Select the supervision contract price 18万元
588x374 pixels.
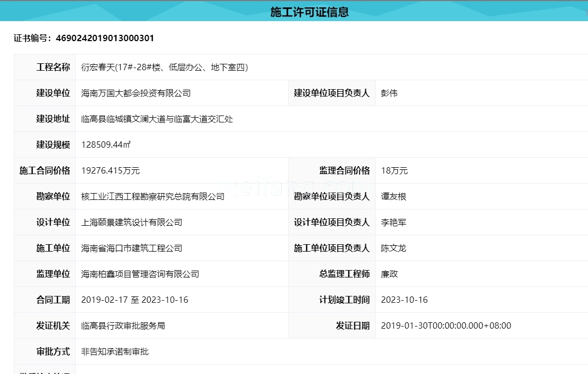[393, 170]
